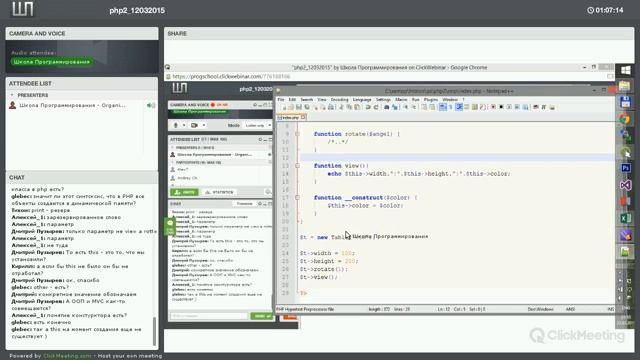640x360 pixels.
Task: Open the Search menu in Notepad++
Action: click(x=307, y=100)
